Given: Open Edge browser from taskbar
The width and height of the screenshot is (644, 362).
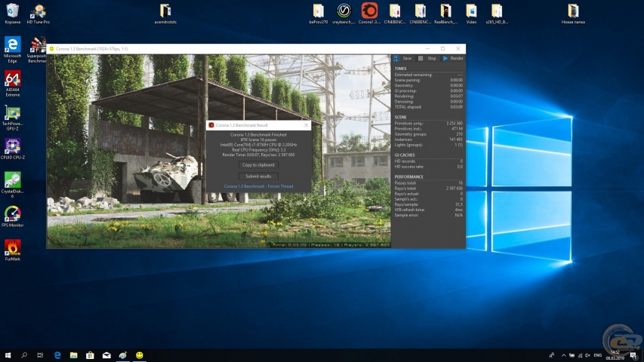Looking at the screenshot, I should coord(57,355).
